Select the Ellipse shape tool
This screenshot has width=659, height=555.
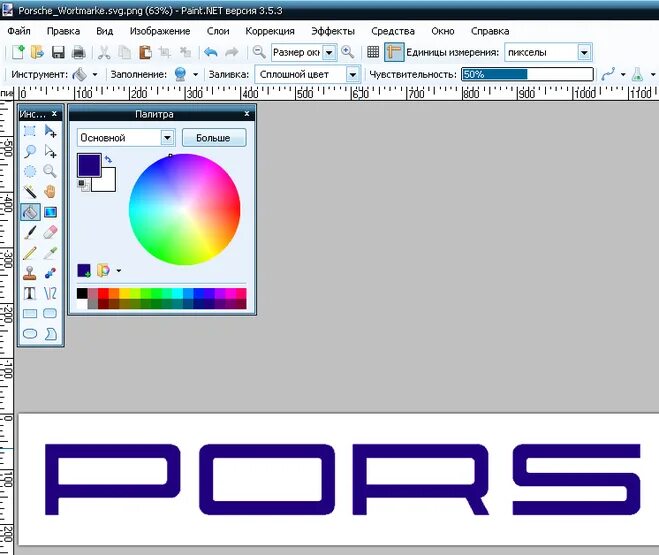pos(29,334)
